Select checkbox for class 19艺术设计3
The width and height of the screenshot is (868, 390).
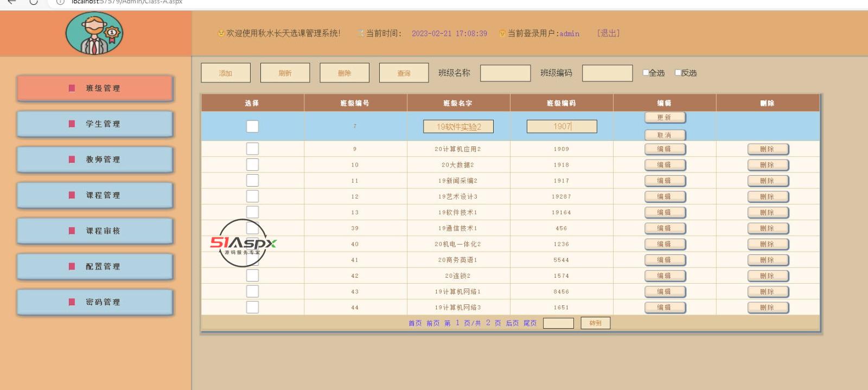tap(252, 196)
